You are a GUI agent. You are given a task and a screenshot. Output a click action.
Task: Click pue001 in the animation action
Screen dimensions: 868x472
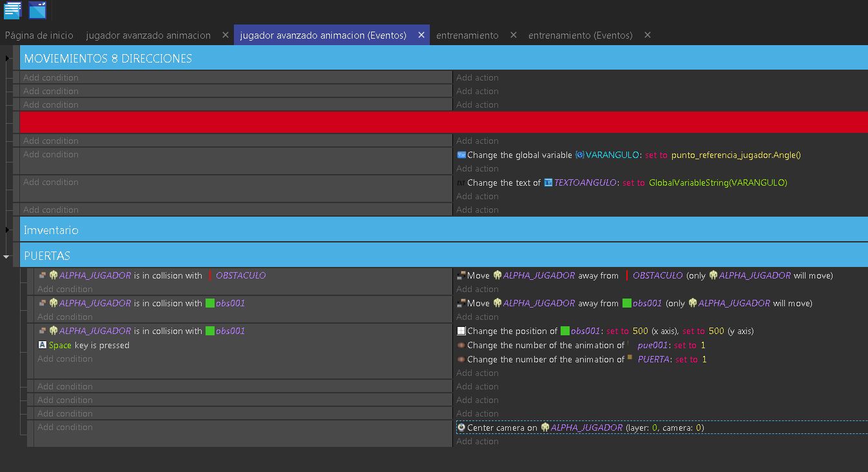[653, 346]
